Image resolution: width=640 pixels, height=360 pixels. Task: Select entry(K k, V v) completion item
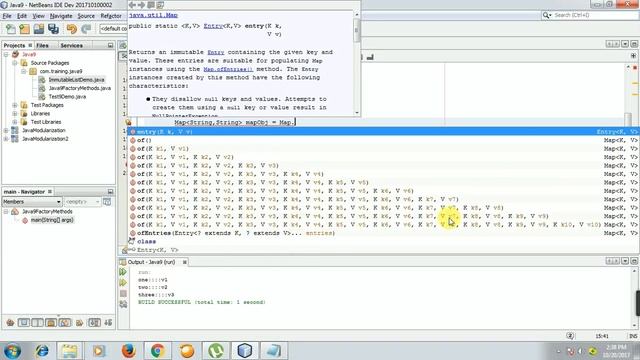click(383, 131)
